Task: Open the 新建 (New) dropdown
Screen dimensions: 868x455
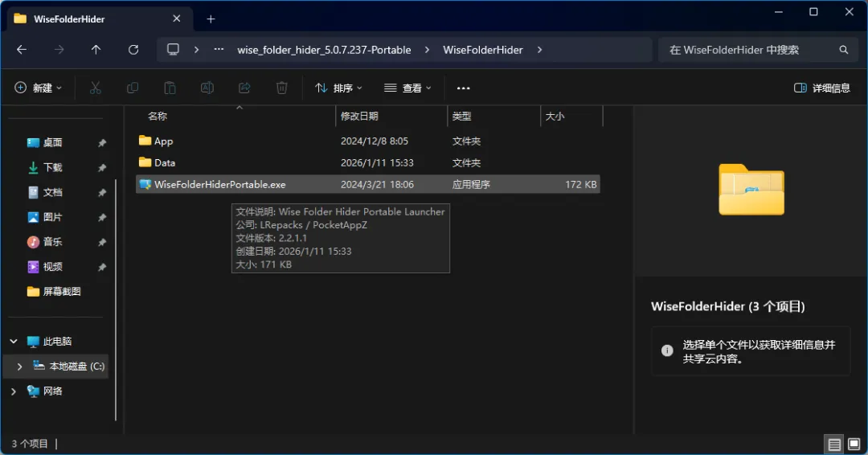Action: pyautogui.click(x=39, y=88)
